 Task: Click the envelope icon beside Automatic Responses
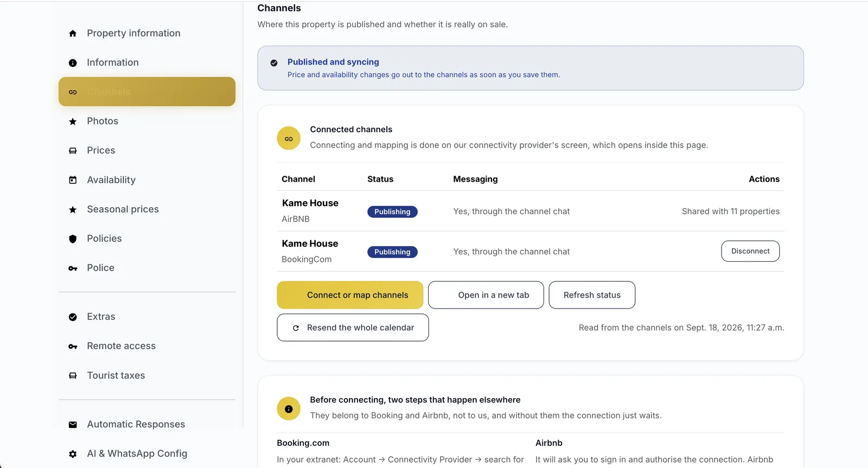click(73, 425)
